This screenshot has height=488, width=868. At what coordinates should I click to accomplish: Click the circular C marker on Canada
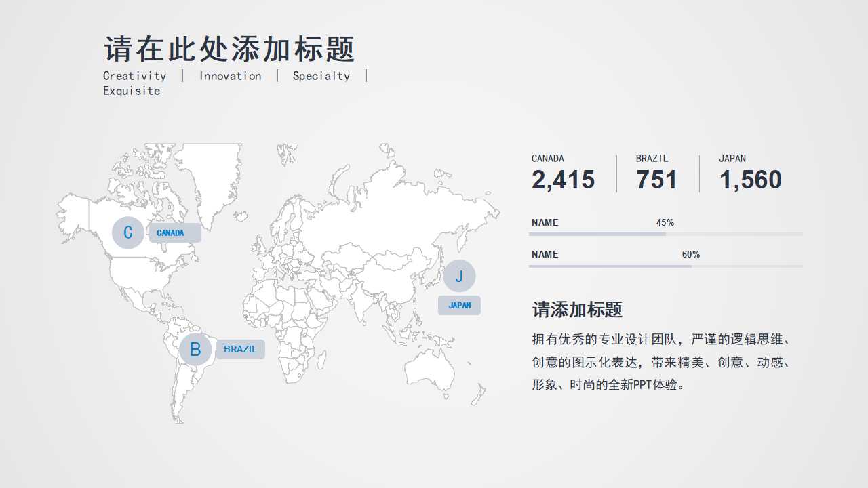(x=128, y=232)
